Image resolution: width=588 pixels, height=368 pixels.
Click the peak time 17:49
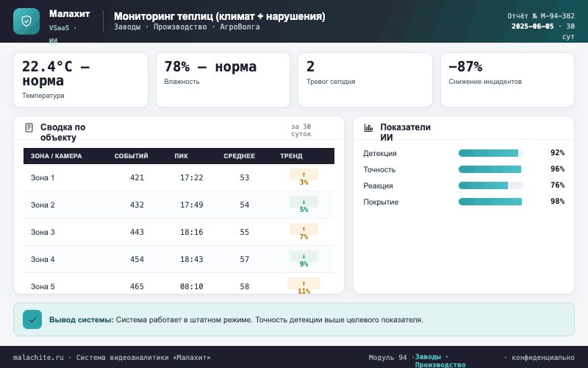coord(192,205)
